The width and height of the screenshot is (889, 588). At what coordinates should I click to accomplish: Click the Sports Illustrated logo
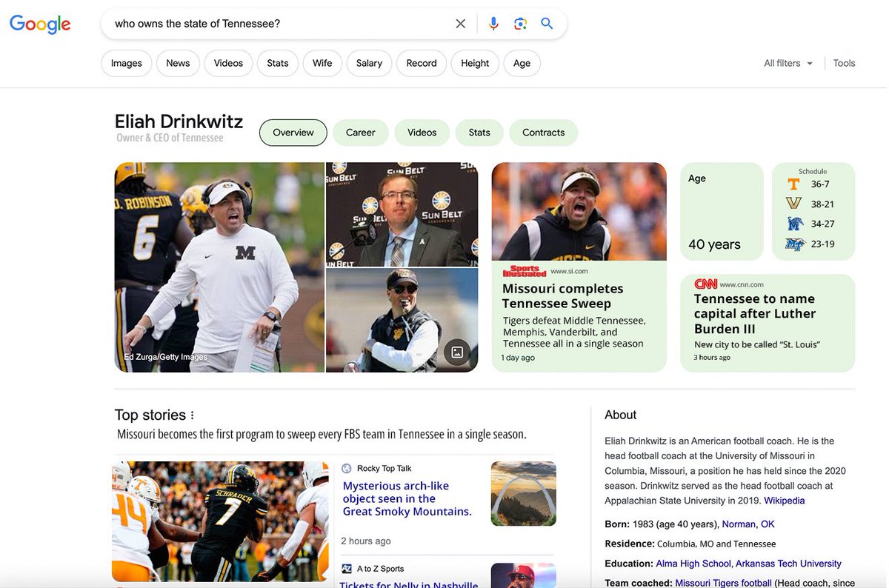(x=524, y=271)
